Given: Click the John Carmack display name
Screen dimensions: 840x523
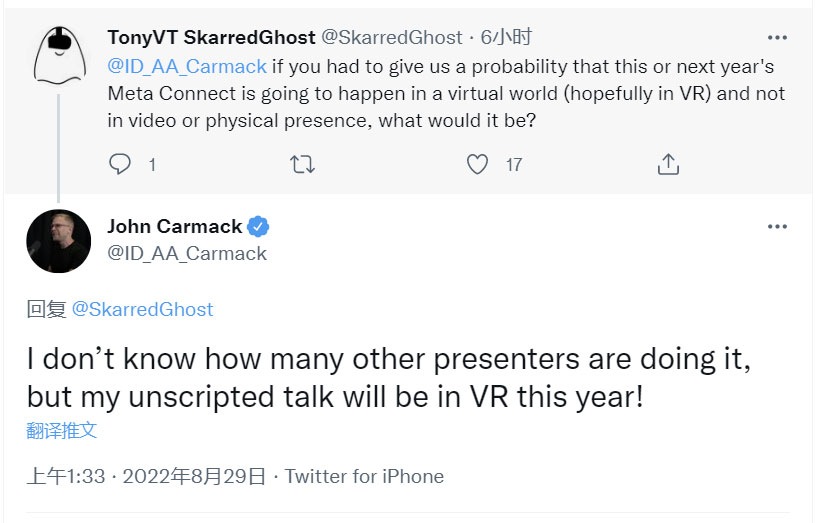Looking at the screenshot, I should [x=175, y=227].
